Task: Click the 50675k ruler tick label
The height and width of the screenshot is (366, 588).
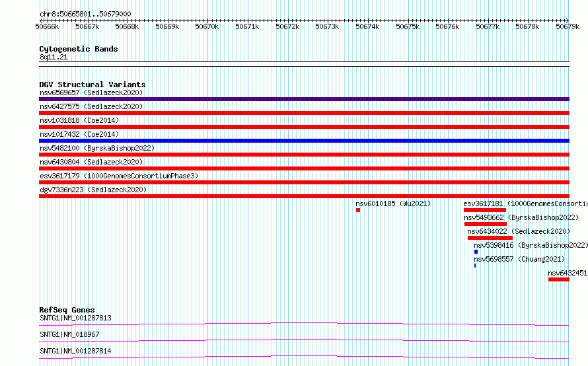Action: pyautogui.click(x=408, y=26)
